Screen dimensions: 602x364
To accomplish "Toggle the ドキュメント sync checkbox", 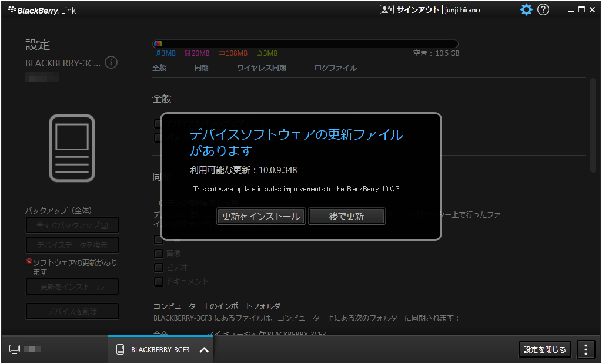I will pos(159,282).
